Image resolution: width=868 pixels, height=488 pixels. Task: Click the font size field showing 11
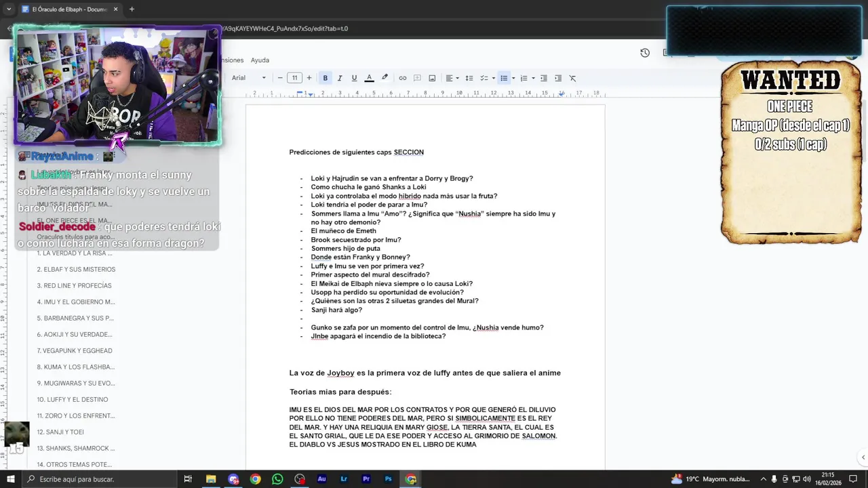click(x=294, y=78)
